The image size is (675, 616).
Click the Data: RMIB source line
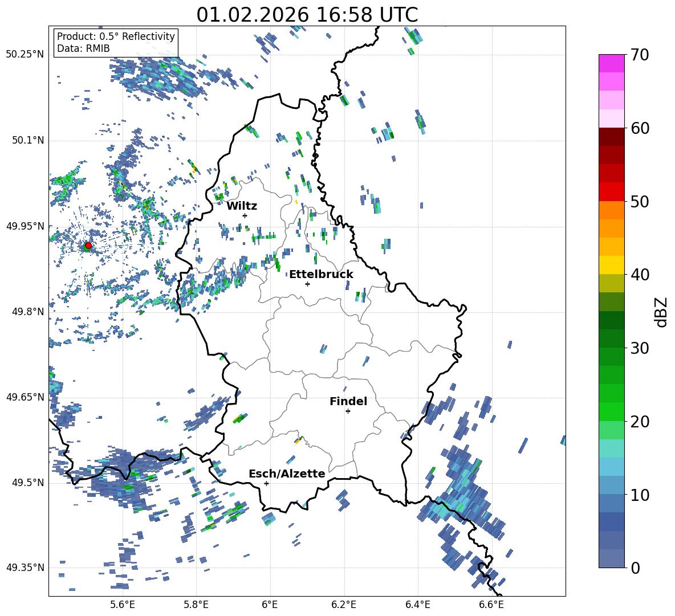tap(83, 48)
